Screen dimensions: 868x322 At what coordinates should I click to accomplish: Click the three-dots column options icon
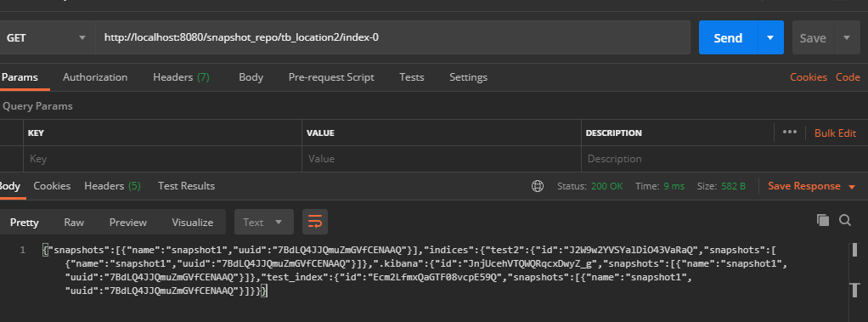point(789,133)
